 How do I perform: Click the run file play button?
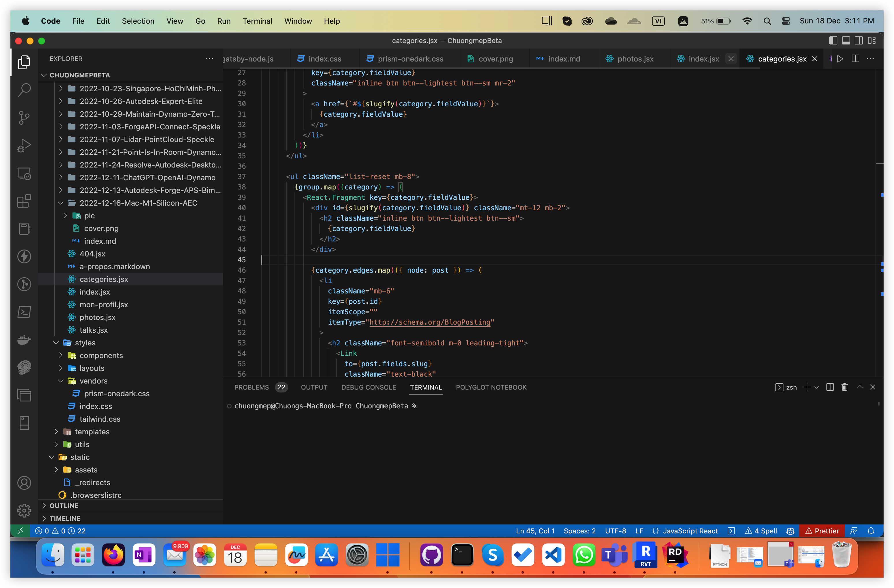[840, 59]
